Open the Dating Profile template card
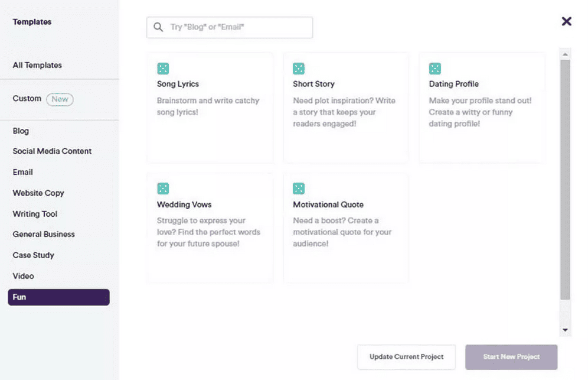Screen dimensions: 588x380 click(482, 107)
